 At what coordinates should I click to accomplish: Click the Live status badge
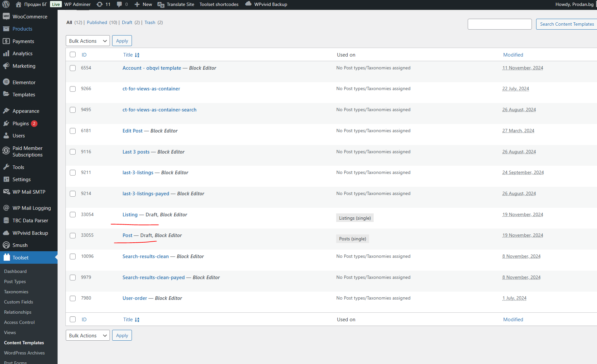(56, 4)
